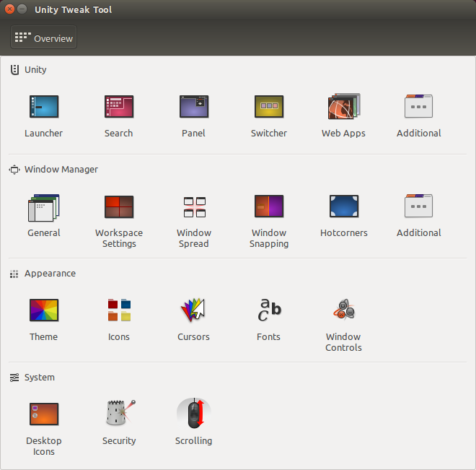This screenshot has height=470, width=476.
Task: Open General window manager settings
Action: pos(44,208)
